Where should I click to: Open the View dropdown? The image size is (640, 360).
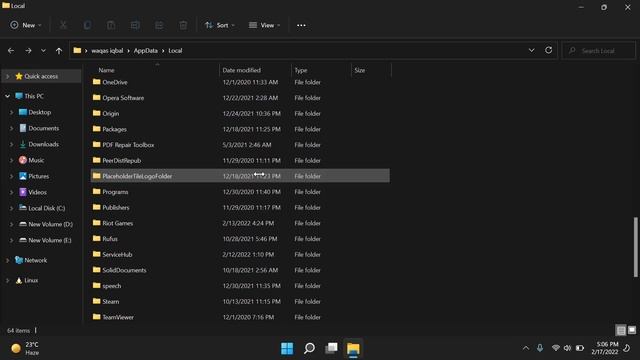click(x=264, y=25)
